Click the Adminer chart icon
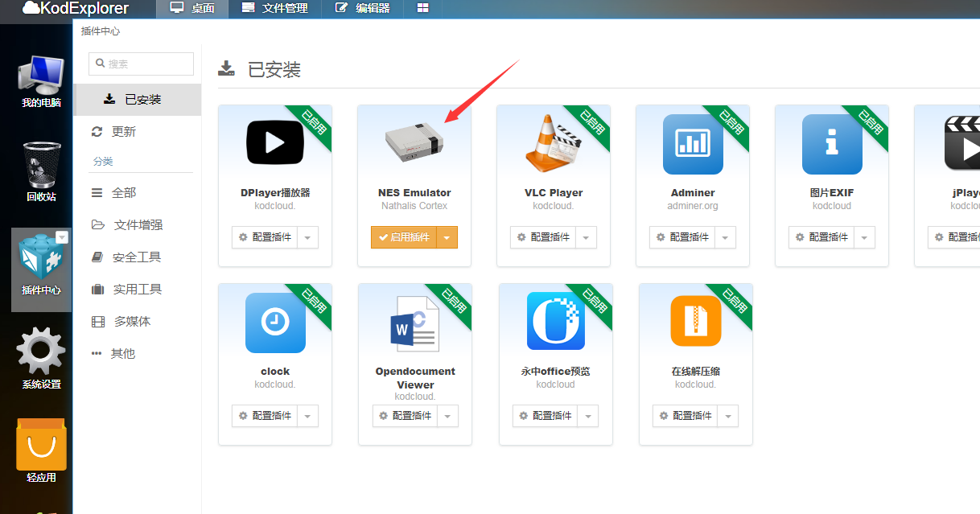The width and height of the screenshot is (980, 514). [x=692, y=145]
